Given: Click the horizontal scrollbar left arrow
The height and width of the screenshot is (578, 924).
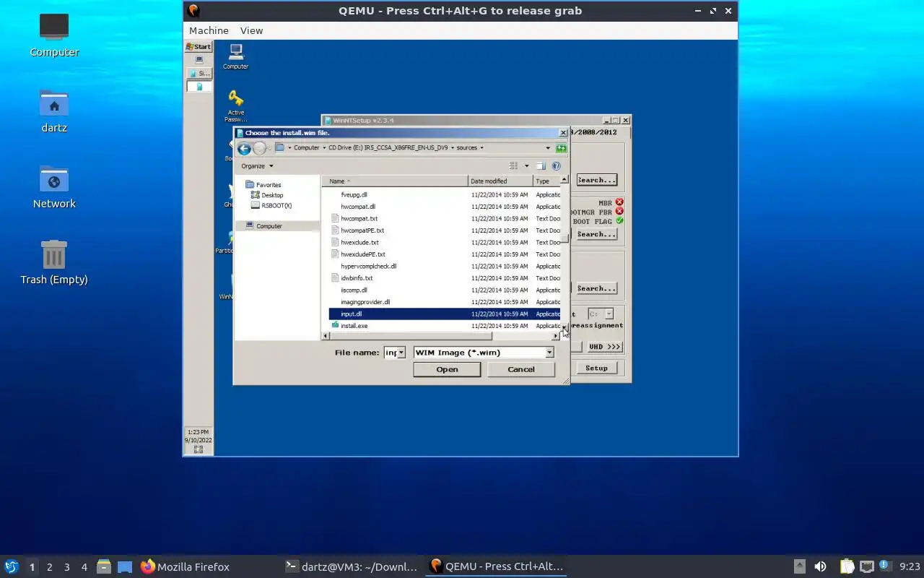Looking at the screenshot, I should point(326,336).
